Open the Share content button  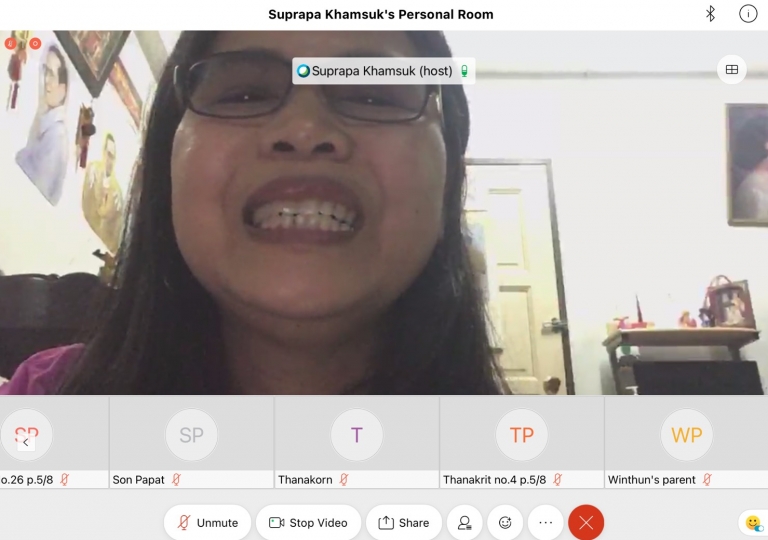404,522
